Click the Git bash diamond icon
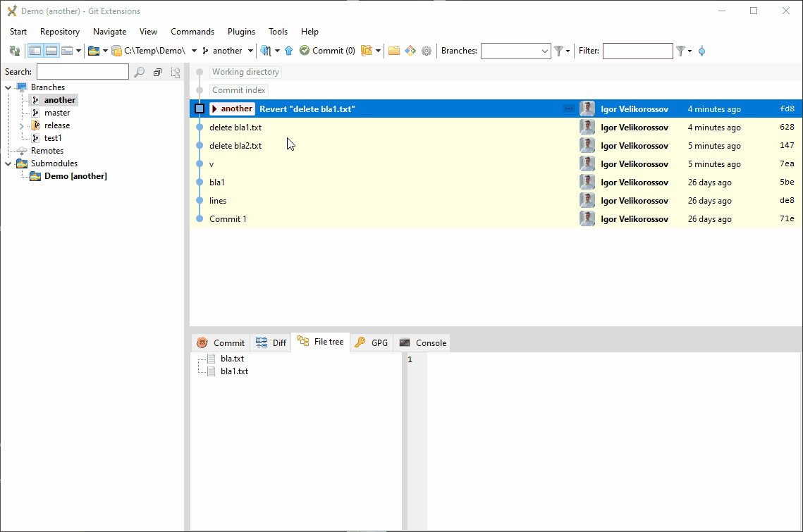803x532 pixels. pyautogui.click(x=410, y=51)
